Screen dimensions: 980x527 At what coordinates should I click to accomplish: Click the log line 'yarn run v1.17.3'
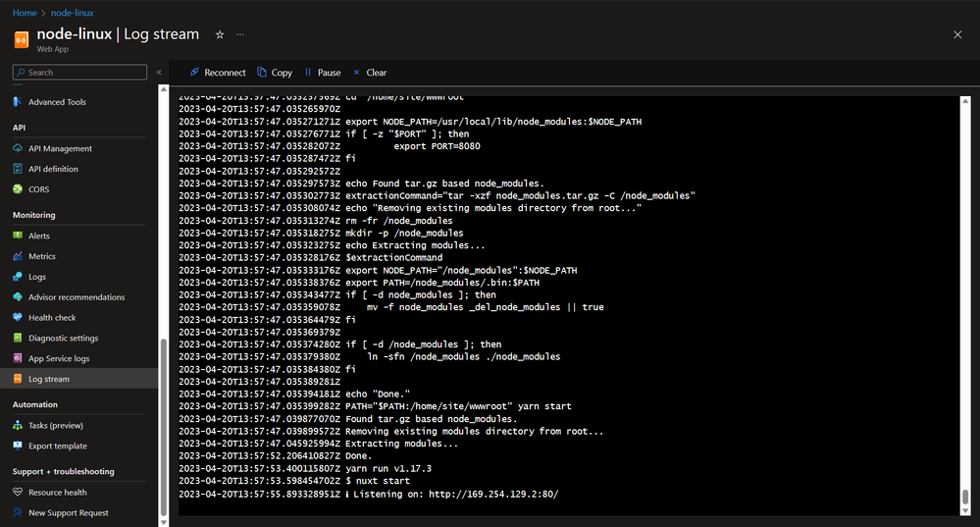tap(305, 468)
